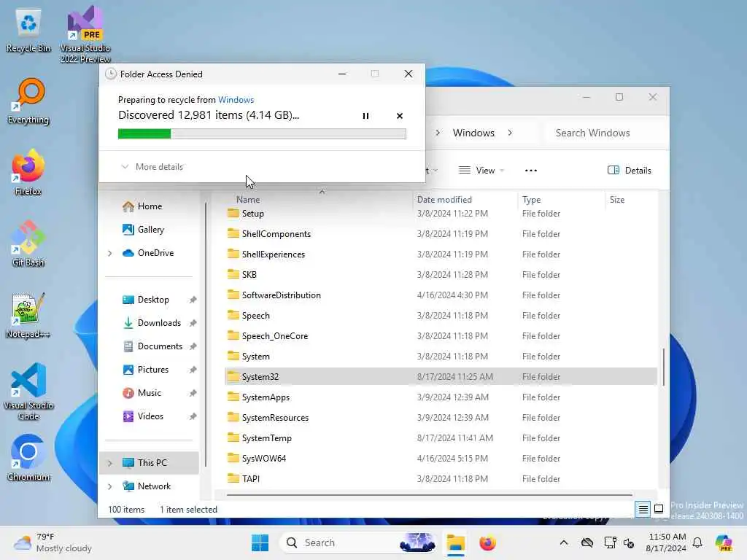747x560 pixels.
Task: Expand the This PC tree node
Action: click(x=110, y=463)
